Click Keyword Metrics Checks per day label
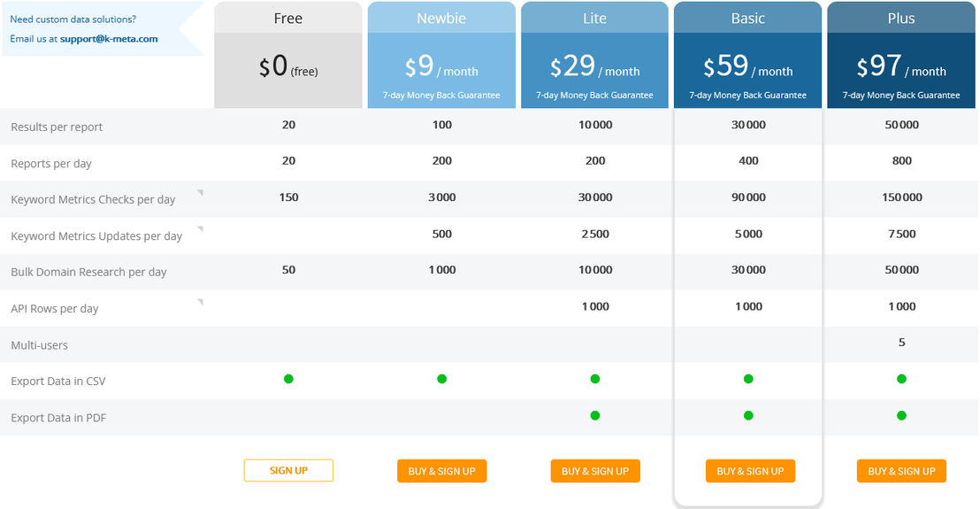Image resolution: width=980 pixels, height=509 pixels. tap(93, 199)
